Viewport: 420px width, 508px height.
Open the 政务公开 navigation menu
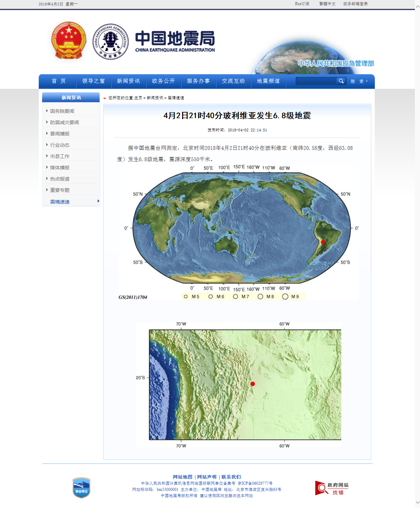tap(163, 81)
